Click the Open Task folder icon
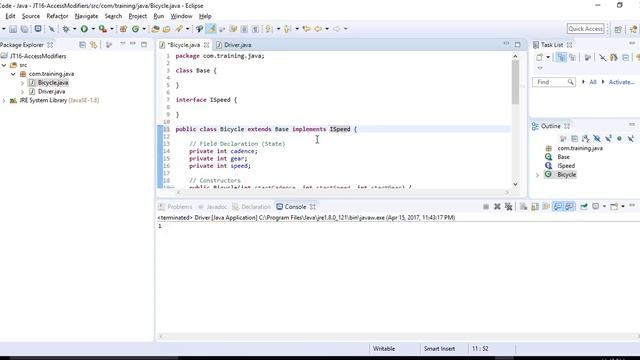 pos(167,29)
